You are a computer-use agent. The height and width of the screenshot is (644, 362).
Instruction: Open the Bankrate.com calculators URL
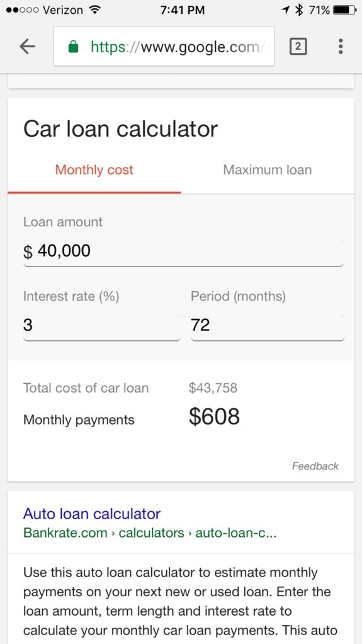tap(150, 533)
